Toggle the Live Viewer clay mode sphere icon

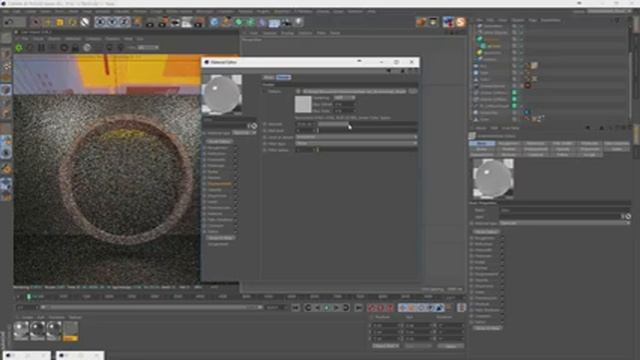point(87,48)
